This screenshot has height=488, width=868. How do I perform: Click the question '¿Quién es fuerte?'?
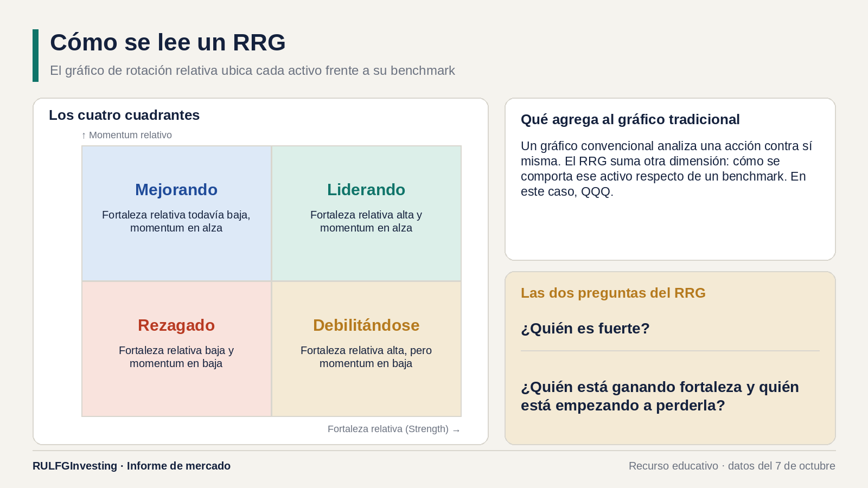(x=585, y=329)
